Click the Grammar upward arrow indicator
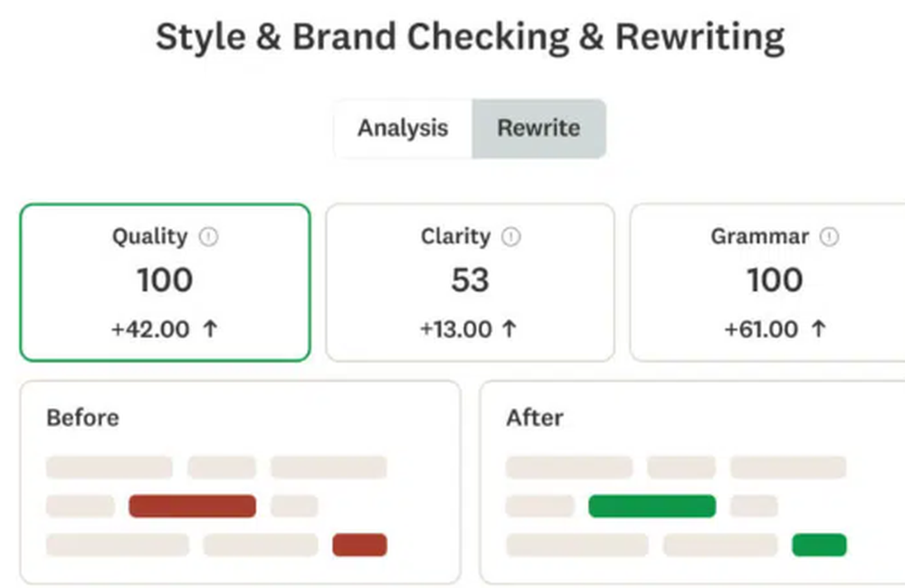Screen dimensions: 905x588 coord(817,329)
